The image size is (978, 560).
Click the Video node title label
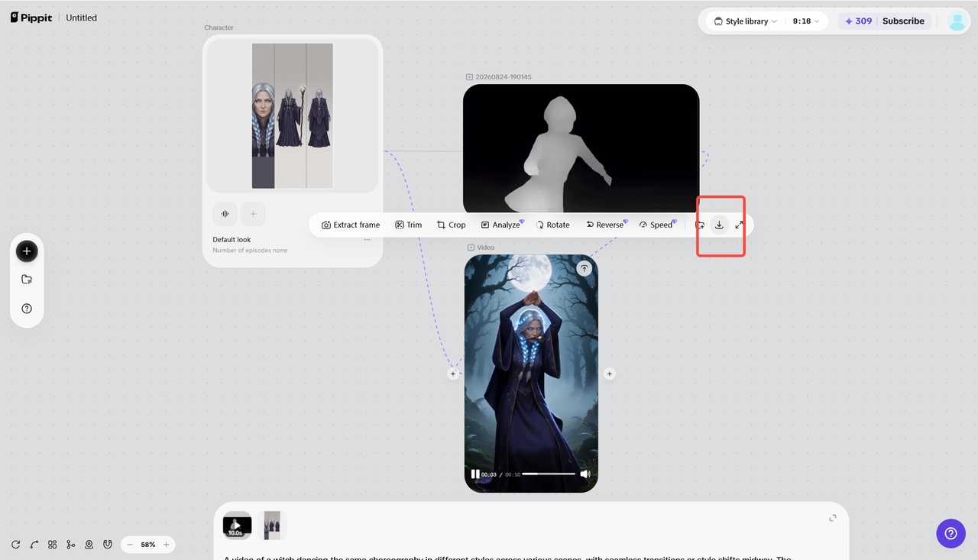[486, 248]
